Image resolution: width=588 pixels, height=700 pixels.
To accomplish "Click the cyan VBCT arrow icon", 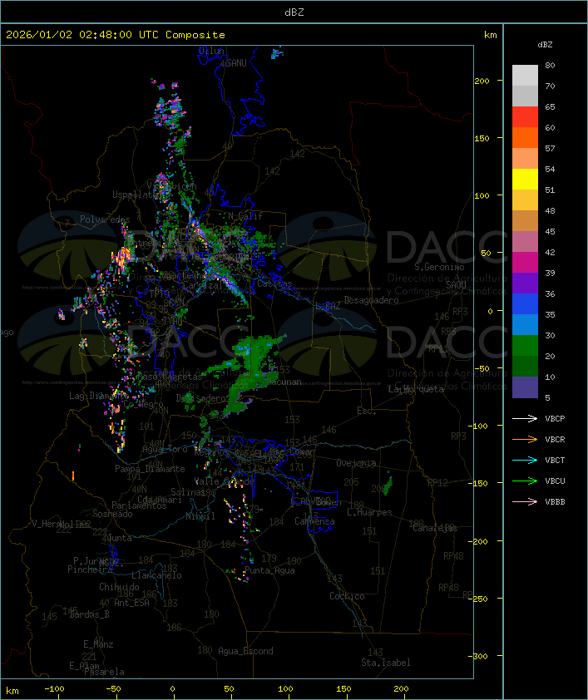I will tap(525, 460).
